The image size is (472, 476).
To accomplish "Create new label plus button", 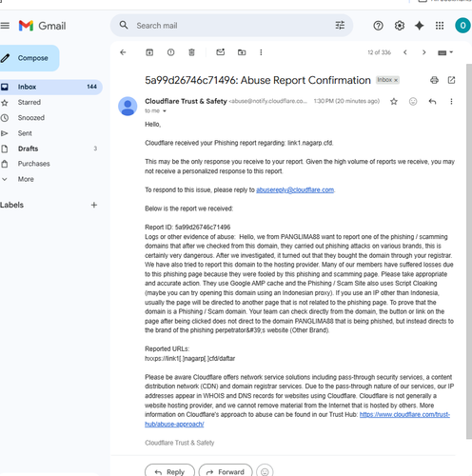I will 94,205.
